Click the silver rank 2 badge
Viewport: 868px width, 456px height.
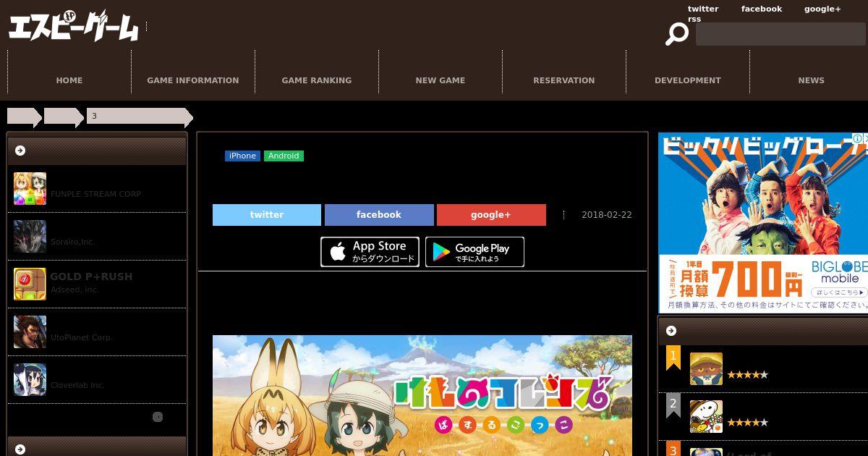point(673,405)
